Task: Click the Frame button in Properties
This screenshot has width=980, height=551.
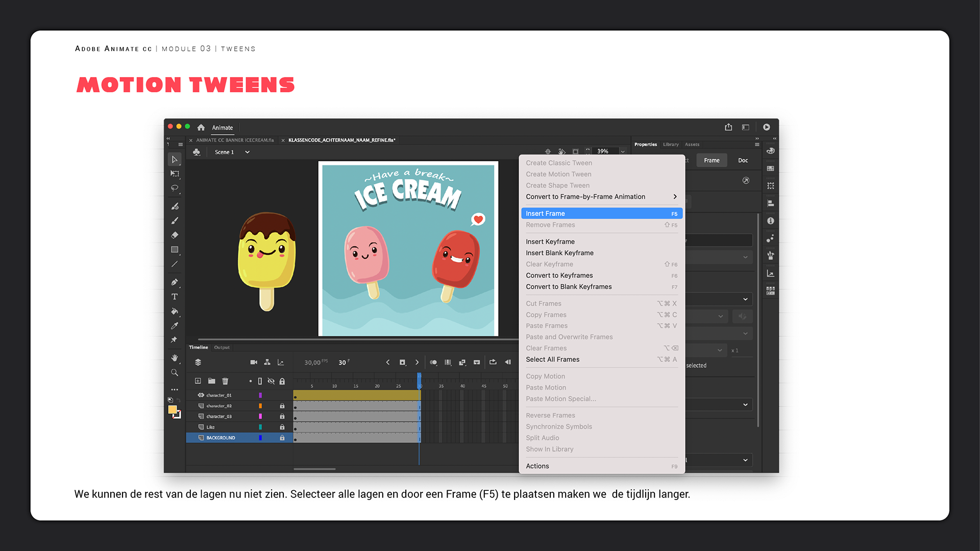Action: (712, 160)
